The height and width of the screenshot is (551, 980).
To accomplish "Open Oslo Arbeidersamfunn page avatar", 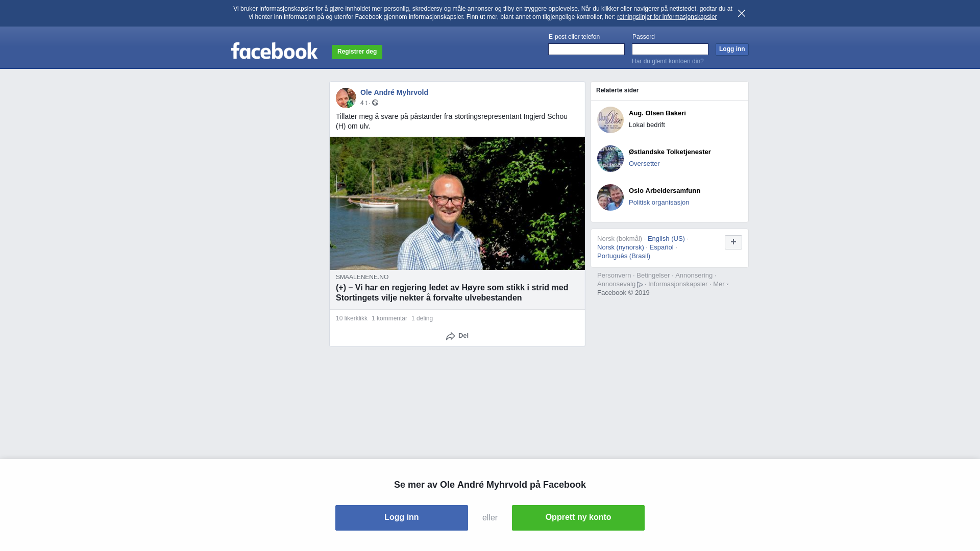I will (610, 197).
